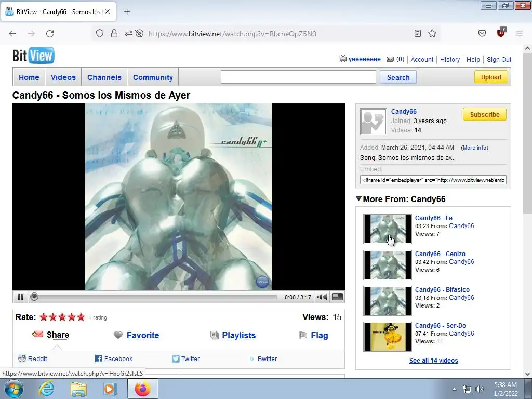
Task: Open a new browser tab
Action: click(127, 12)
